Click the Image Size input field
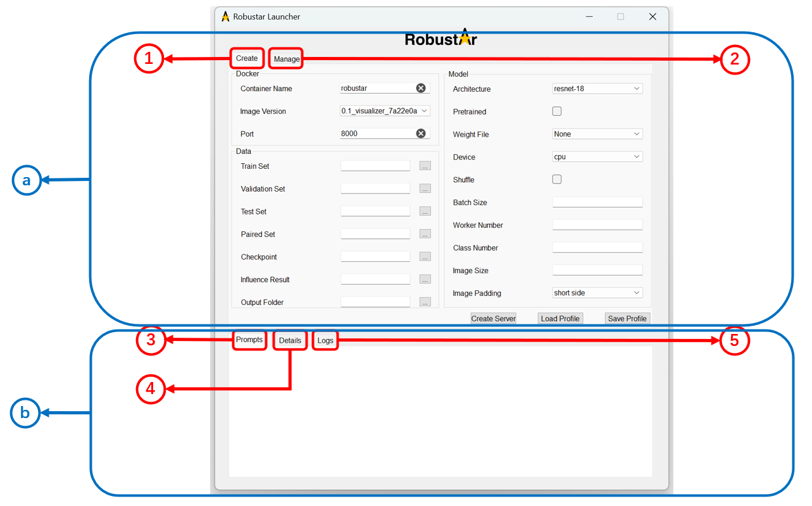The height and width of the screenshot is (506, 812). coord(597,270)
